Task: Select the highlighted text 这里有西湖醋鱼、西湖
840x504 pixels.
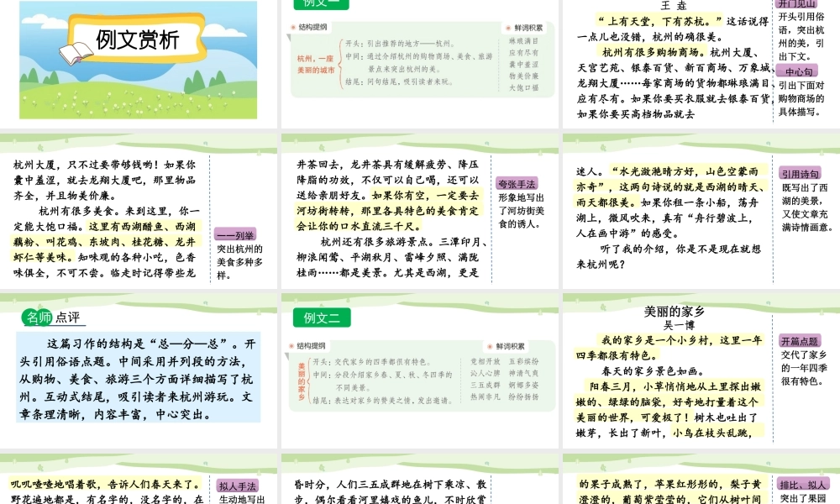Action: pos(144,227)
